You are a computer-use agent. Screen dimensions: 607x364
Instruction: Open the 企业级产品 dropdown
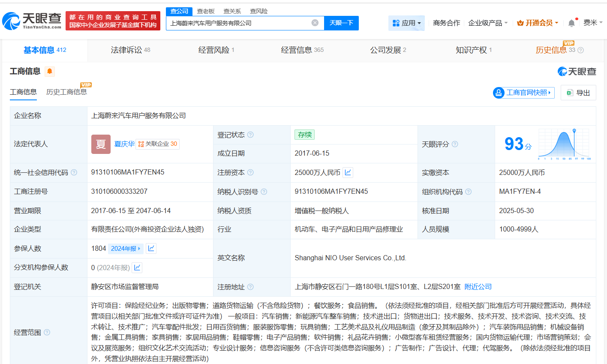pos(500,23)
